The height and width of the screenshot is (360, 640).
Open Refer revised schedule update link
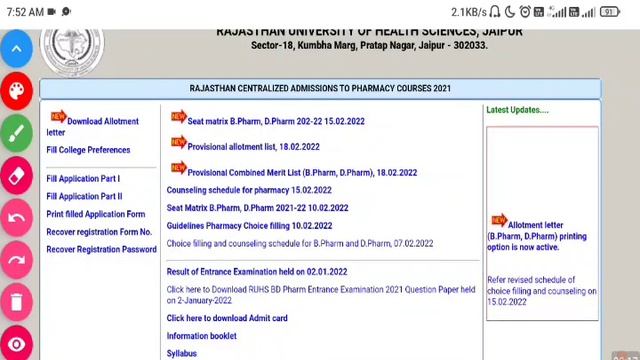(542, 291)
